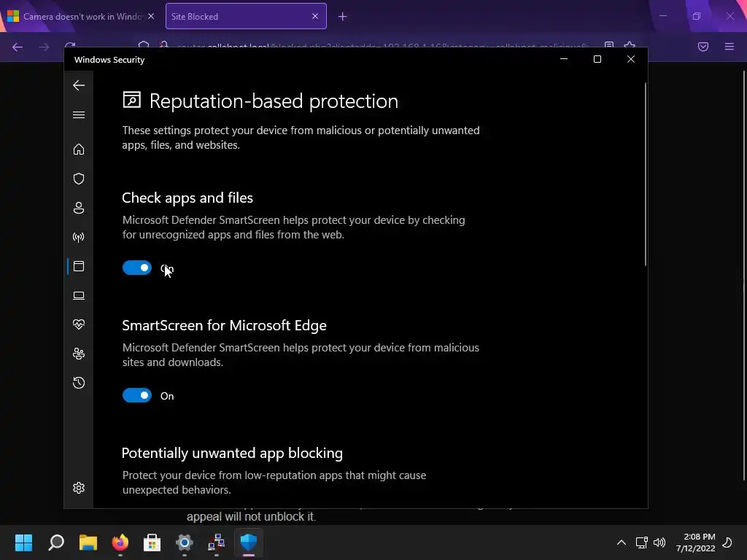Open the hamburger navigation menu
The image size is (747, 560).
(x=79, y=114)
